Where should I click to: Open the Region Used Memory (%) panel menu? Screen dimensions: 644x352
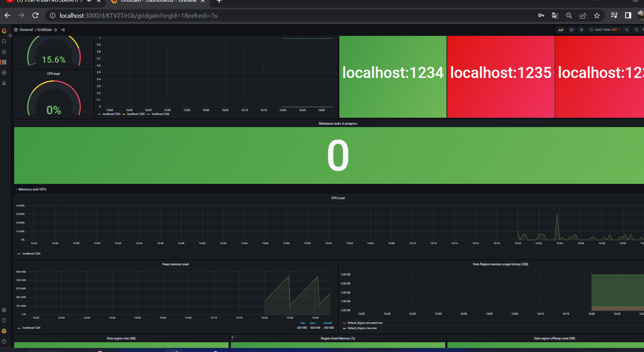[338, 338]
